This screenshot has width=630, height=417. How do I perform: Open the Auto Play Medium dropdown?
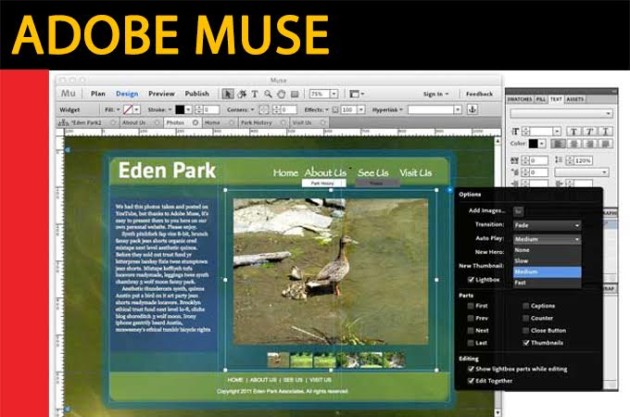(x=547, y=239)
